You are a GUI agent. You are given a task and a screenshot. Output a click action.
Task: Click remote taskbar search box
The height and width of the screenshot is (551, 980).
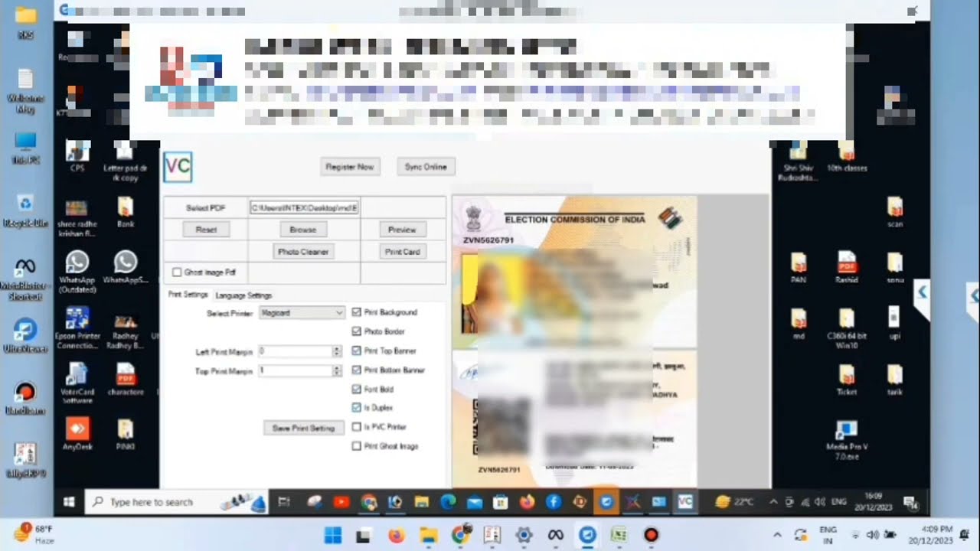point(176,502)
